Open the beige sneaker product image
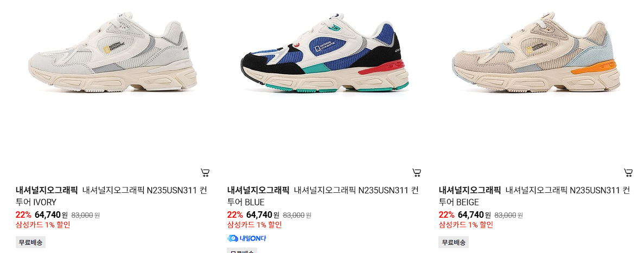This screenshot has height=253, width=644. tap(536, 53)
